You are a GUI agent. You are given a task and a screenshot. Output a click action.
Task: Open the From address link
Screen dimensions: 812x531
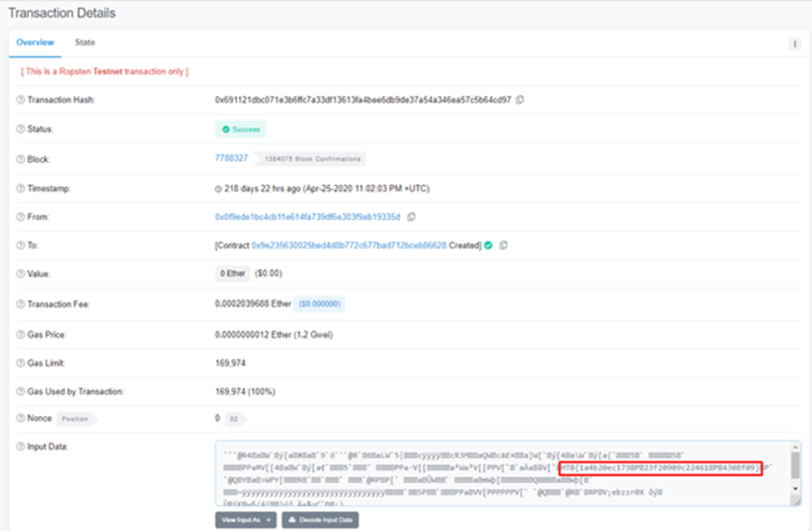(x=307, y=217)
